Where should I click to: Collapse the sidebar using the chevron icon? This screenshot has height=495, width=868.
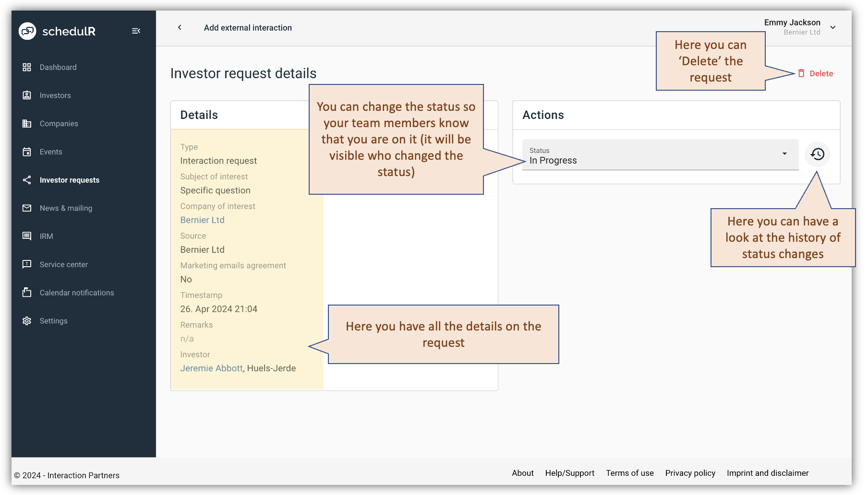[x=136, y=31]
